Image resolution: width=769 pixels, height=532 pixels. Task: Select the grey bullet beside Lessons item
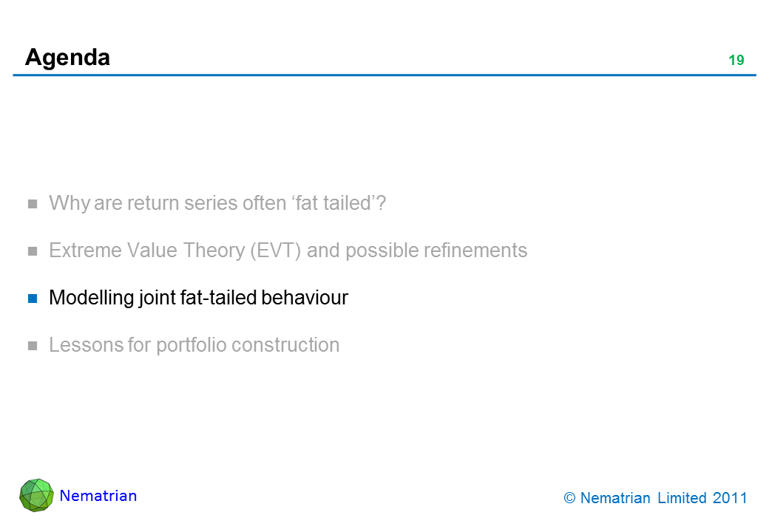point(33,347)
